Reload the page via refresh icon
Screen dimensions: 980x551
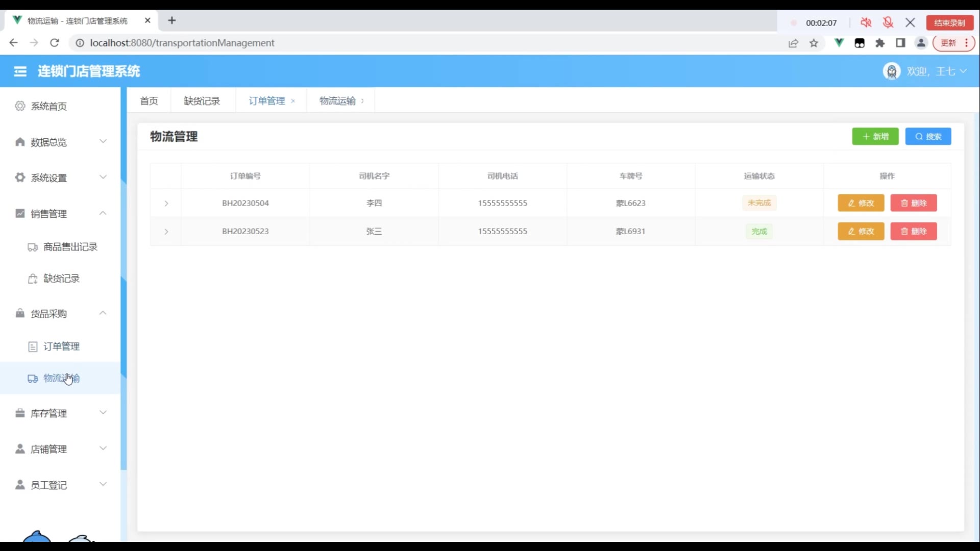tap(55, 43)
